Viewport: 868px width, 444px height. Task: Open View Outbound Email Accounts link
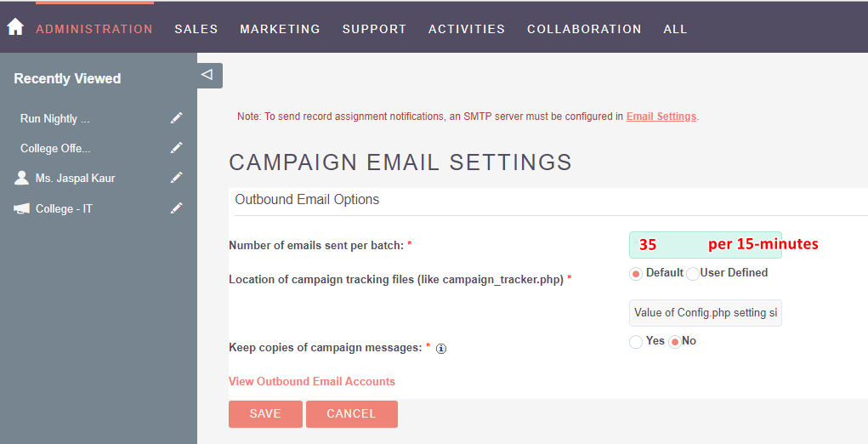[312, 381]
